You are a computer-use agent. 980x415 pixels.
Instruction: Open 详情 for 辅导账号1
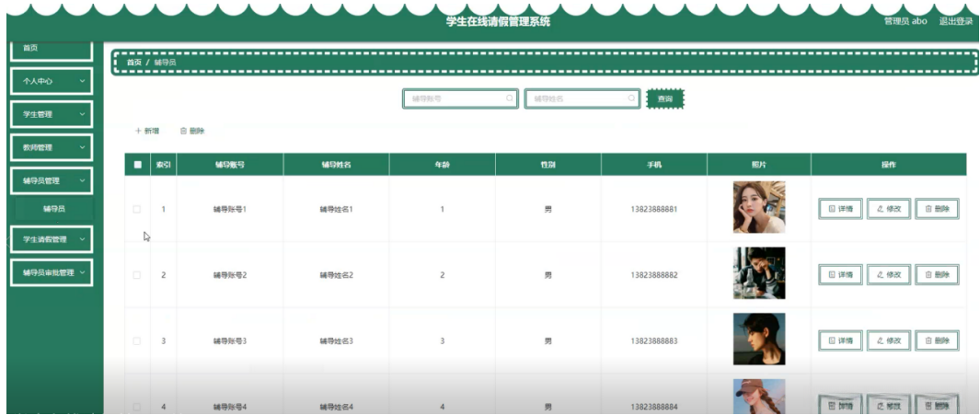pyautogui.click(x=841, y=209)
